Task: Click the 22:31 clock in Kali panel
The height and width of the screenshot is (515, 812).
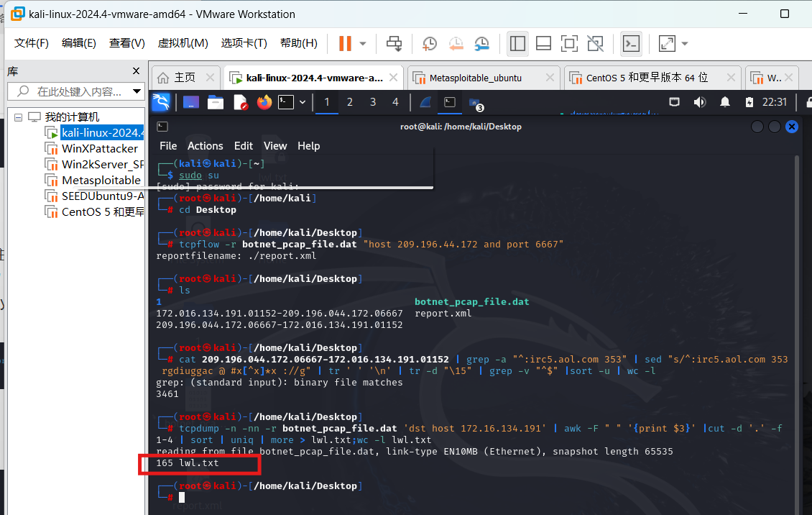Action: (774, 102)
